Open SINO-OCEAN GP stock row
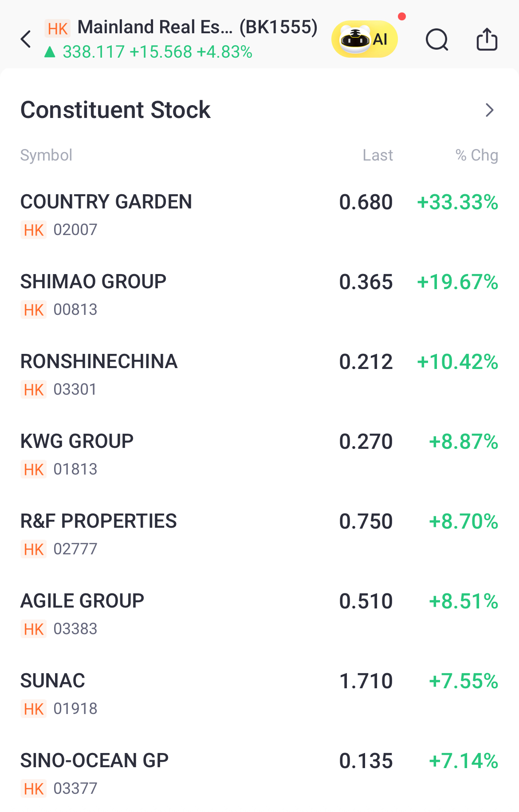The image size is (519, 812). click(259, 774)
